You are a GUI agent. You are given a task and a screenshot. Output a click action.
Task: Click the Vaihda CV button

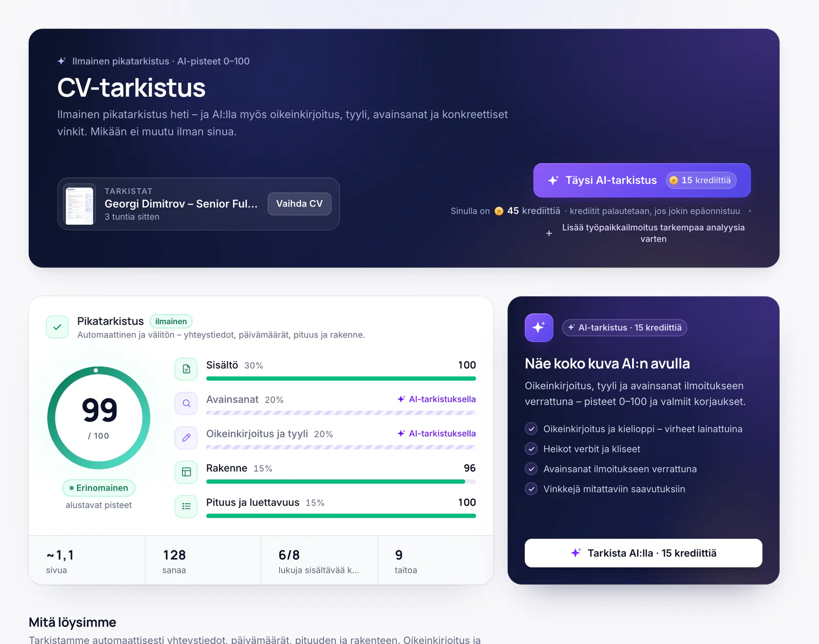pyautogui.click(x=299, y=204)
